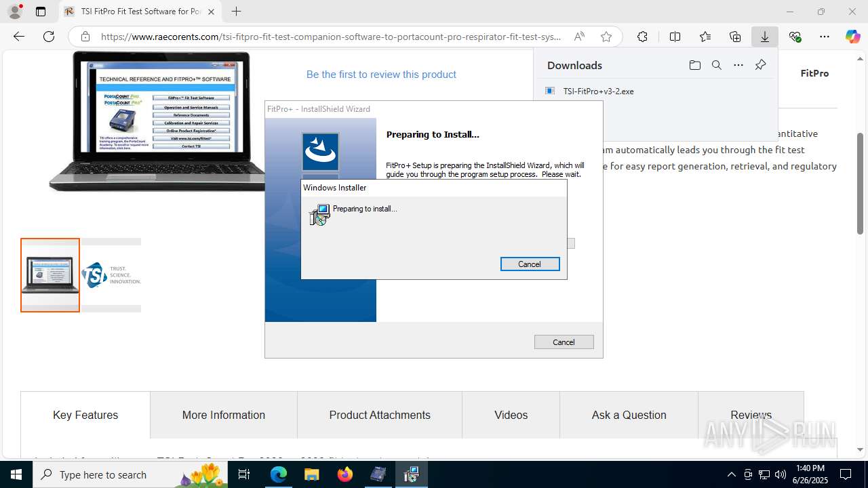Add page to favorites star icon
Viewport: 868px width, 488px height.
click(x=606, y=37)
